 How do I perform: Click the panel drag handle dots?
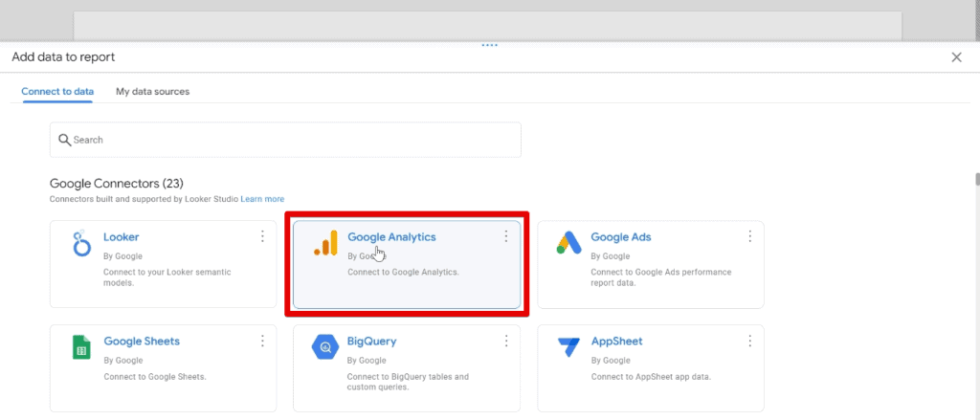(x=490, y=45)
